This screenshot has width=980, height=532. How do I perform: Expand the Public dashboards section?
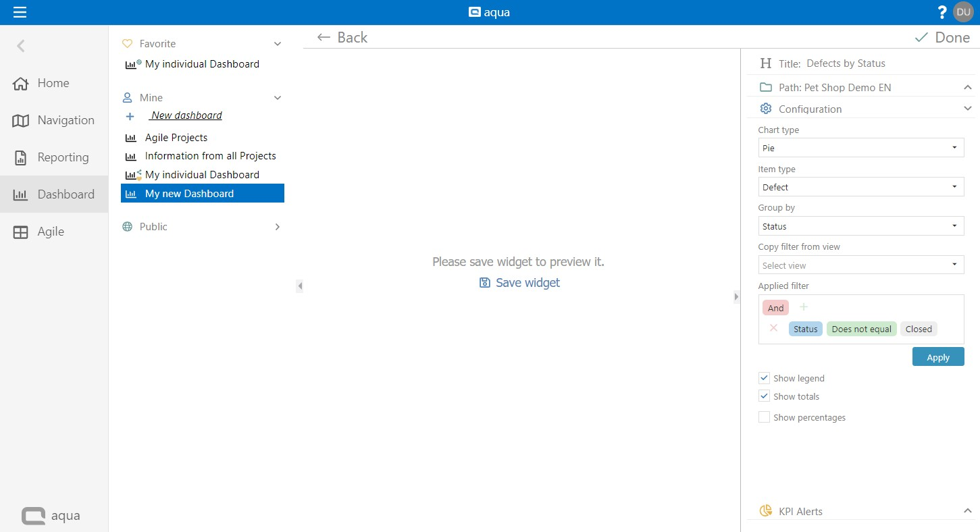pyautogui.click(x=277, y=227)
